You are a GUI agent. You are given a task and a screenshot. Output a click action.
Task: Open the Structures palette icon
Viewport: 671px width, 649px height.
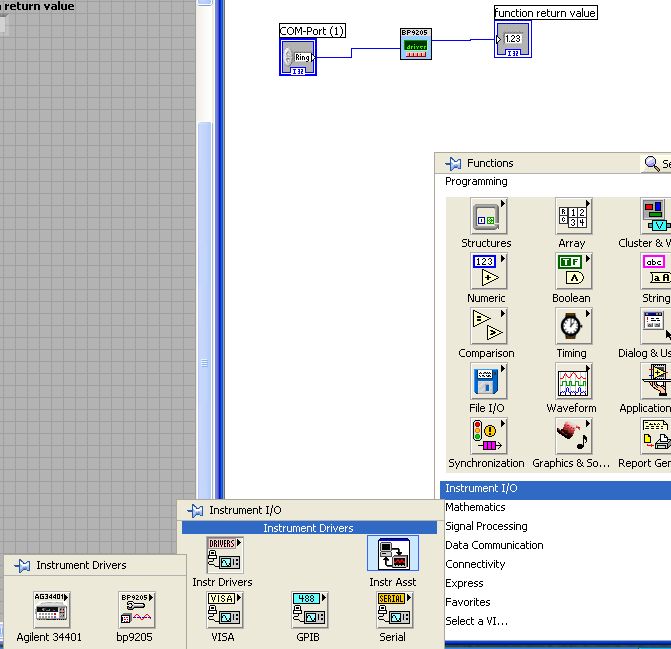tap(488, 216)
